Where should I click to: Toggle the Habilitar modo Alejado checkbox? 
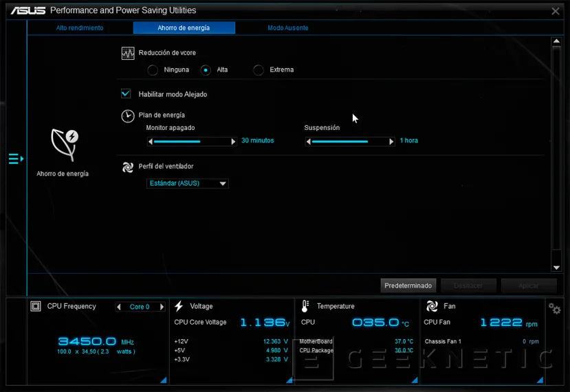click(126, 94)
